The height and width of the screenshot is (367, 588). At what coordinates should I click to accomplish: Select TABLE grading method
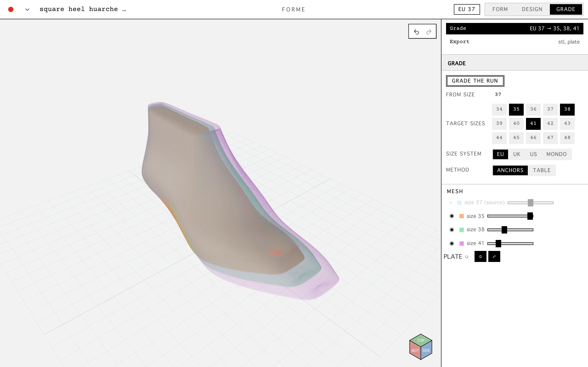542,170
